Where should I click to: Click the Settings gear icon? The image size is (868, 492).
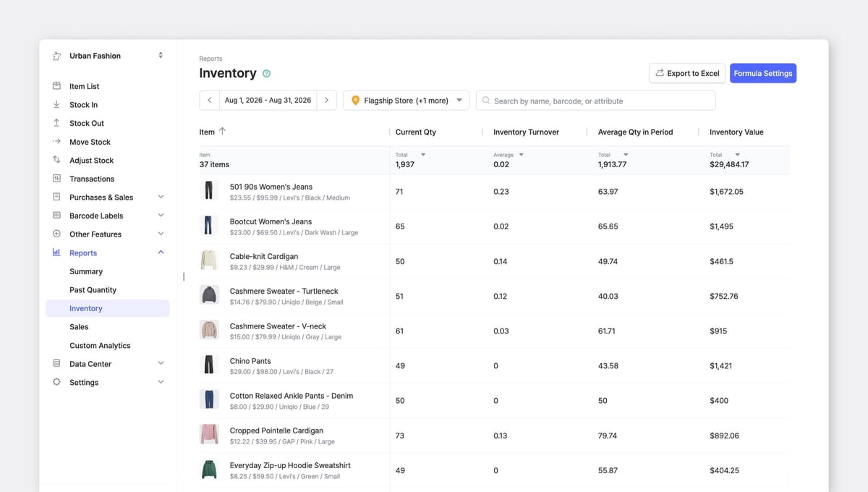56,382
